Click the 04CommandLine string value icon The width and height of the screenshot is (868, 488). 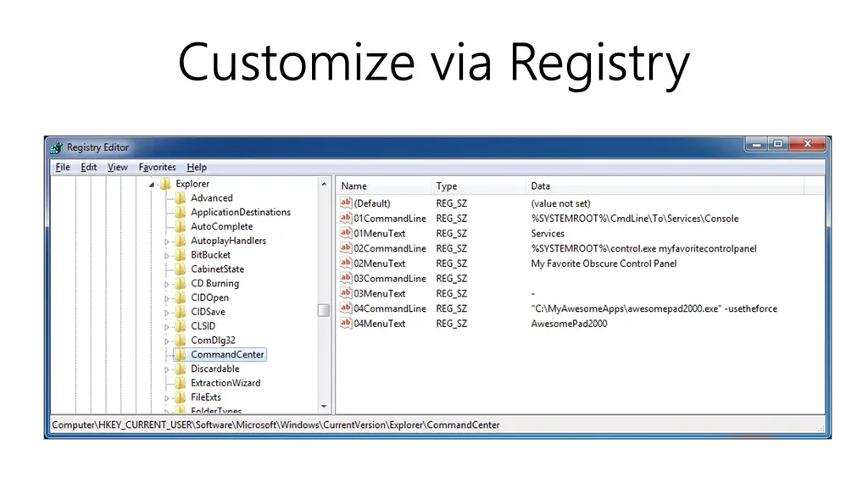click(x=346, y=308)
